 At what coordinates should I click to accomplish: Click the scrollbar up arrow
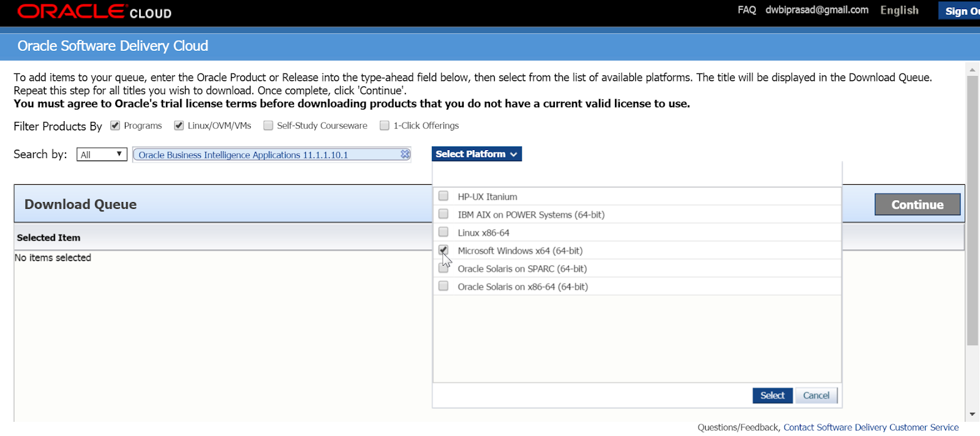[x=972, y=70]
